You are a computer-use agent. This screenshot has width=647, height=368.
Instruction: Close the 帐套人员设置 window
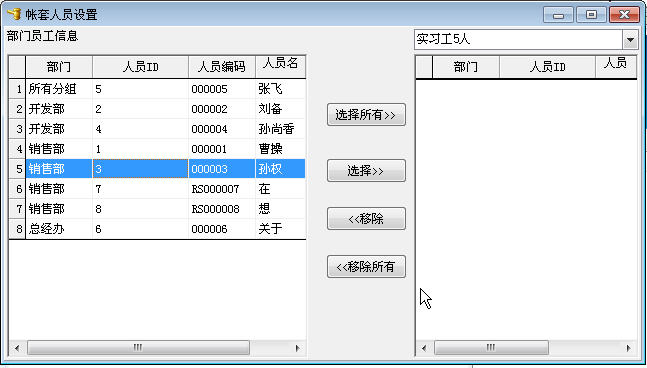[624, 15]
